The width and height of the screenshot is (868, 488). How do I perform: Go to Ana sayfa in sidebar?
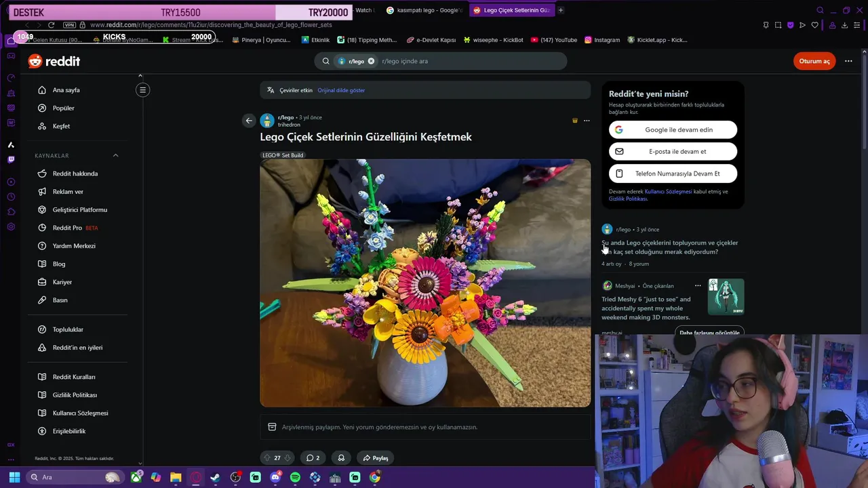pyautogui.click(x=66, y=90)
